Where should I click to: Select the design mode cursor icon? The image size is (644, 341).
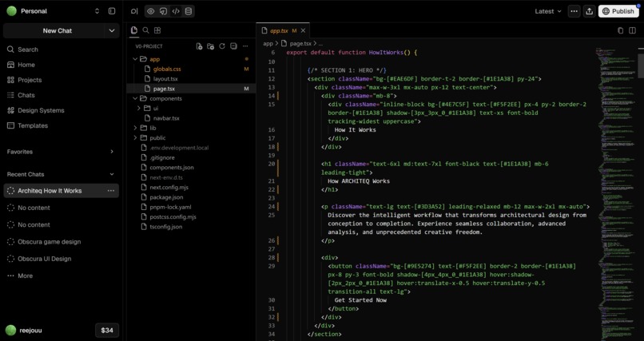click(163, 11)
